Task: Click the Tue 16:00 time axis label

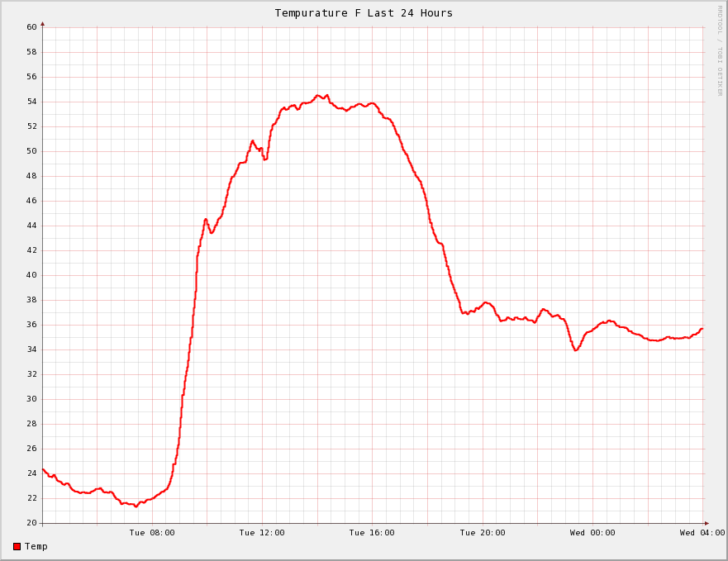Action: [372, 533]
